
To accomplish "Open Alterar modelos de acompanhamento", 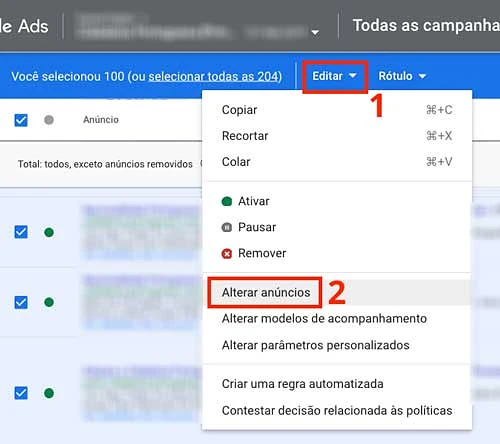I will [x=337, y=318].
